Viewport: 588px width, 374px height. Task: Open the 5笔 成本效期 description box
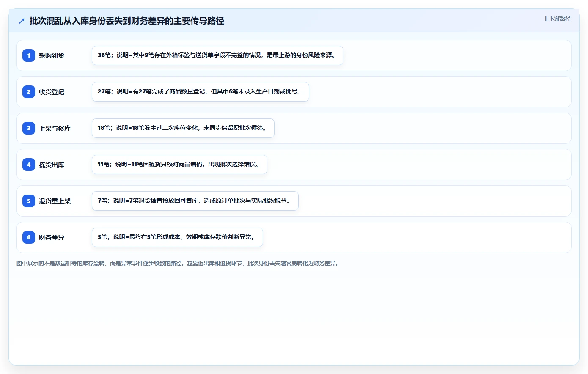pyautogui.click(x=177, y=237)
